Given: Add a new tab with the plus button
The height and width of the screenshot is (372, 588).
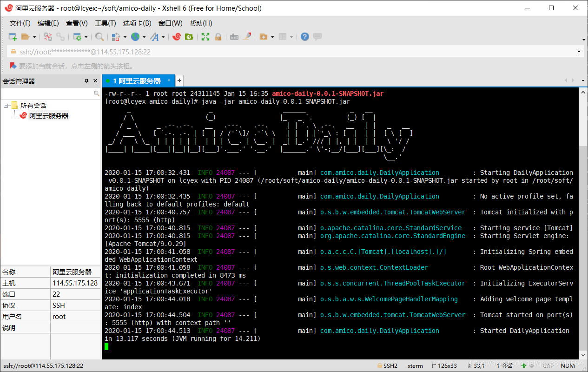Looking at the screenshot, I should [x=179, y=81].
